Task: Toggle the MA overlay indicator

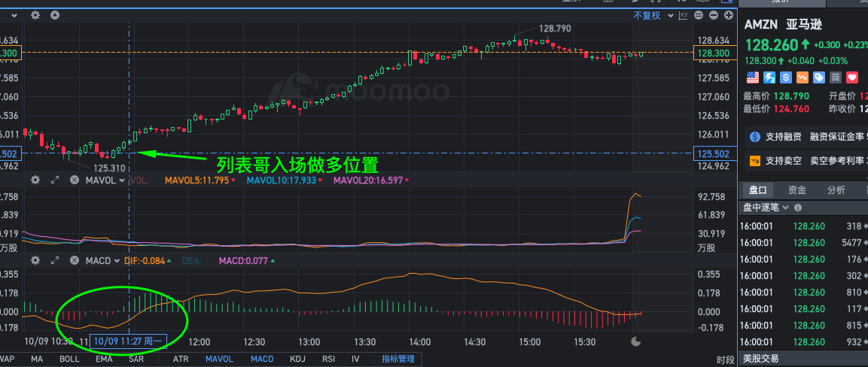Action: [x=37, y=359]
